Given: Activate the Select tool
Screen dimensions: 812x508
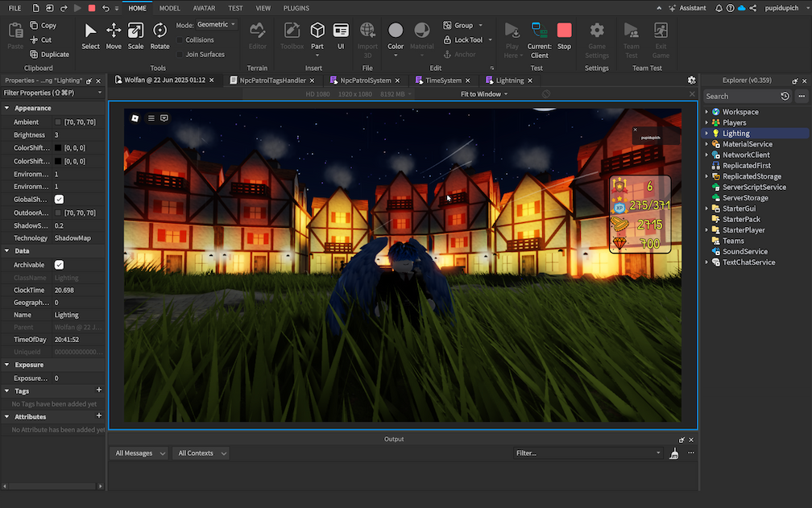Looking at the screenshot, I should click(x=90, y=36).
